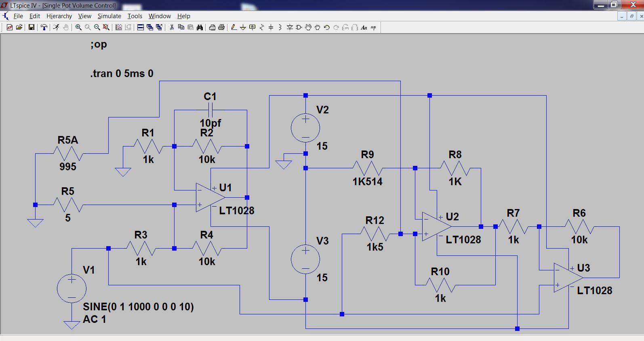
Task: Open print setup
Action: pos(212,27)
